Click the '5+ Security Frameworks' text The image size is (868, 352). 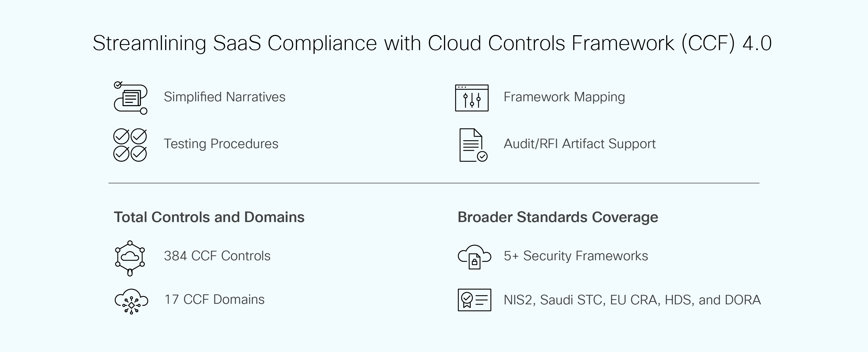coord(576,256)
